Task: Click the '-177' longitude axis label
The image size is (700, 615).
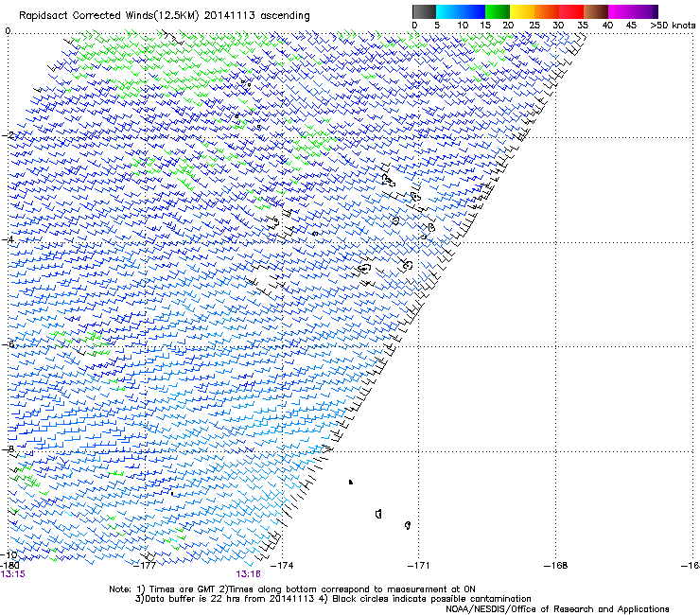Action: (x=145, y=566)
